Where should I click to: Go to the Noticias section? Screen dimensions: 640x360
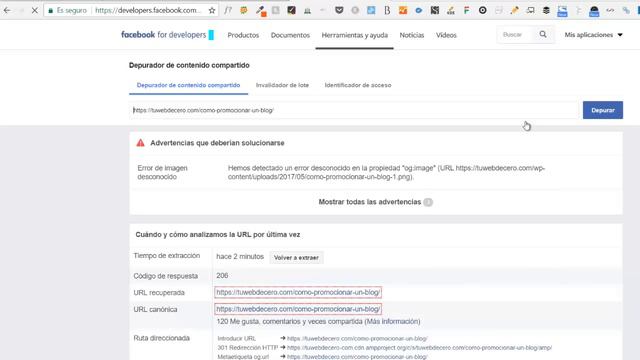[x=412, y=35]
